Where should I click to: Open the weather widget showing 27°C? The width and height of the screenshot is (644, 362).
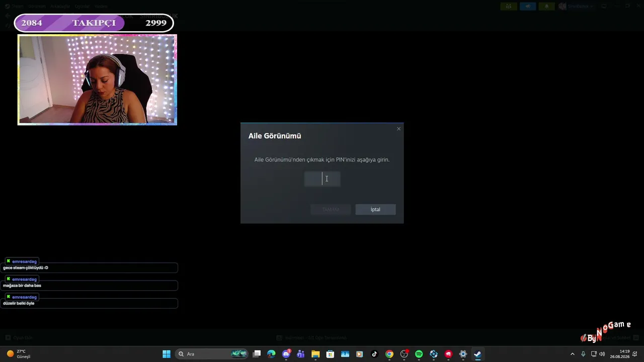19,354
